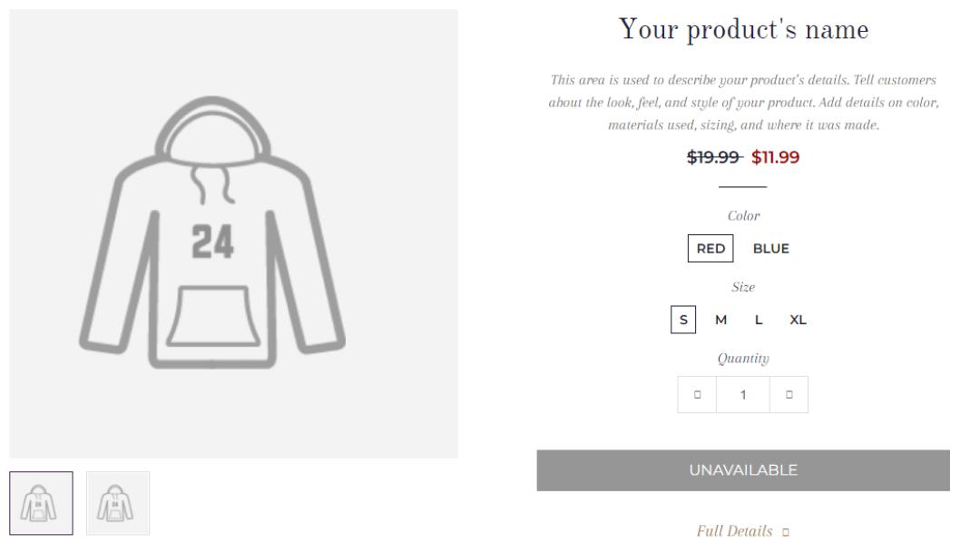
Task: Click the crossed-out $19.99 price
Action: pos(714,157)
